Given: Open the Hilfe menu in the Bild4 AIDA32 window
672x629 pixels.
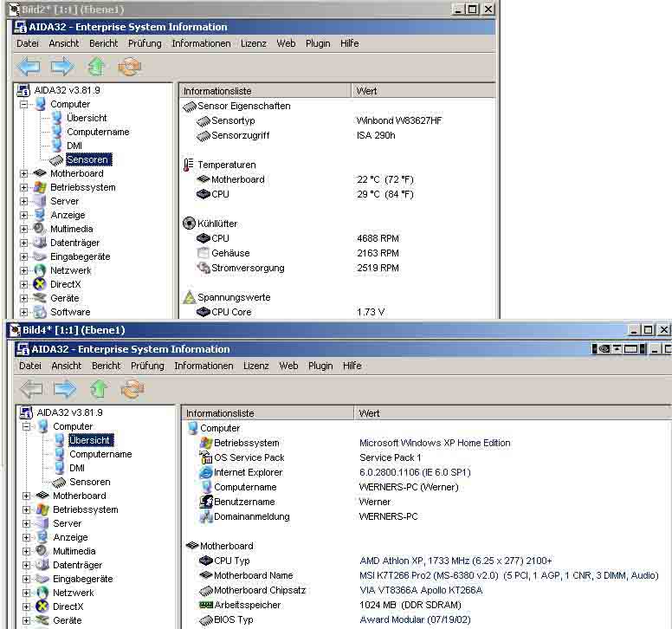Looking at the screenshot, I should pyautogui.click(x=352, y=366).
